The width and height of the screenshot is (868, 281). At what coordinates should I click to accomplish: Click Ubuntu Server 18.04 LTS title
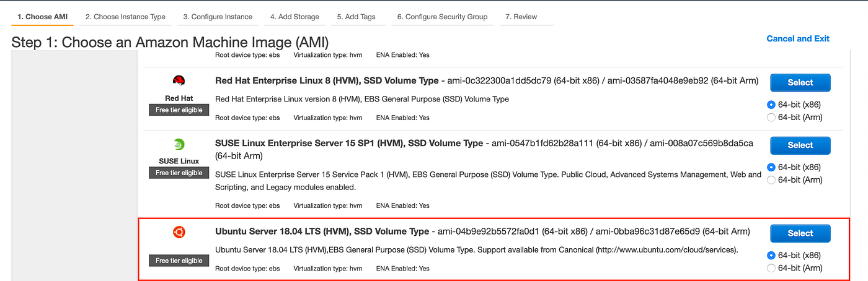point(322,231)
